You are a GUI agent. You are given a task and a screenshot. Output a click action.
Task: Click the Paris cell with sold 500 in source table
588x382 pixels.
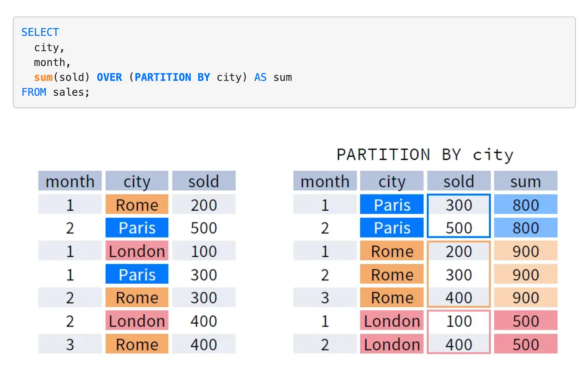click(136, 228)
